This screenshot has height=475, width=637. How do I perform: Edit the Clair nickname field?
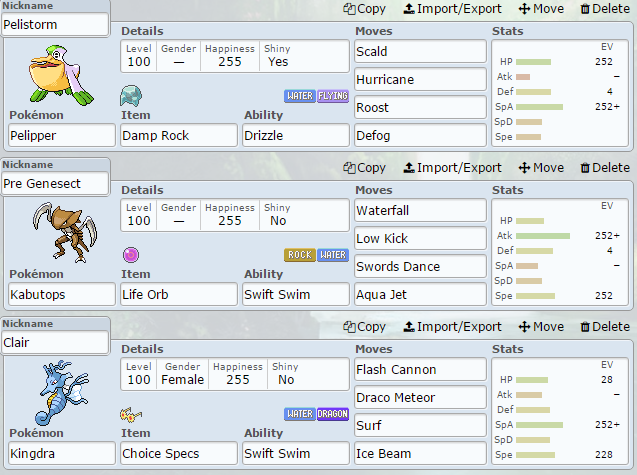pyautogui.click(x=55, y=342)
